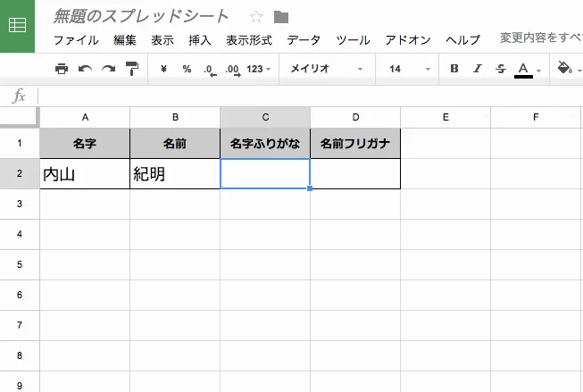Select row 5 header
Screen dimensions: 583x392
pyautogui.click(x=20, y=264)
